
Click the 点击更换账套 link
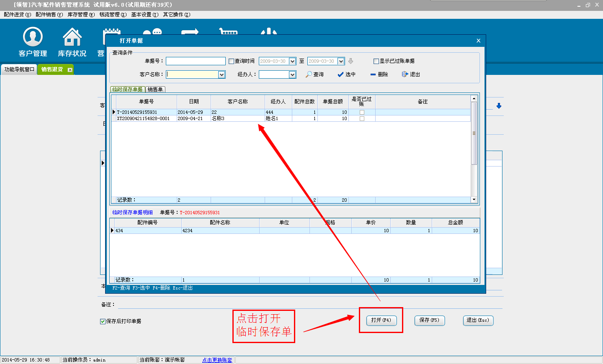(217, 360)
